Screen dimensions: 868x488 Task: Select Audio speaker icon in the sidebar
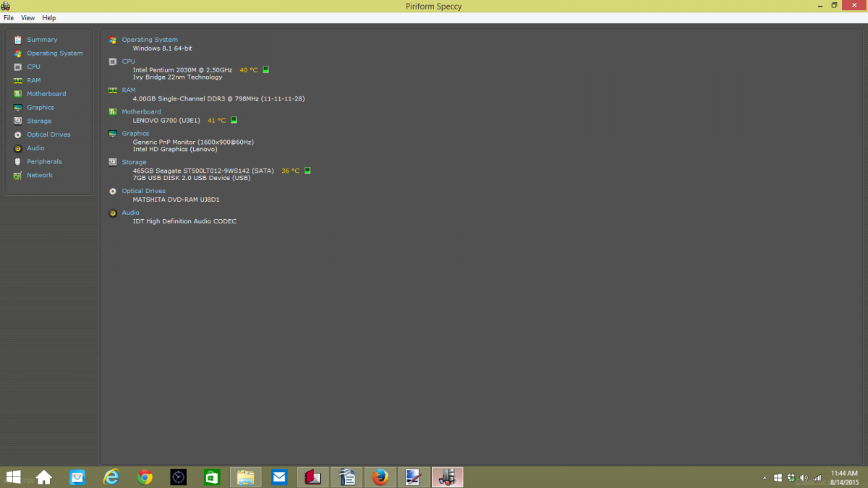(x=17, y=148)
